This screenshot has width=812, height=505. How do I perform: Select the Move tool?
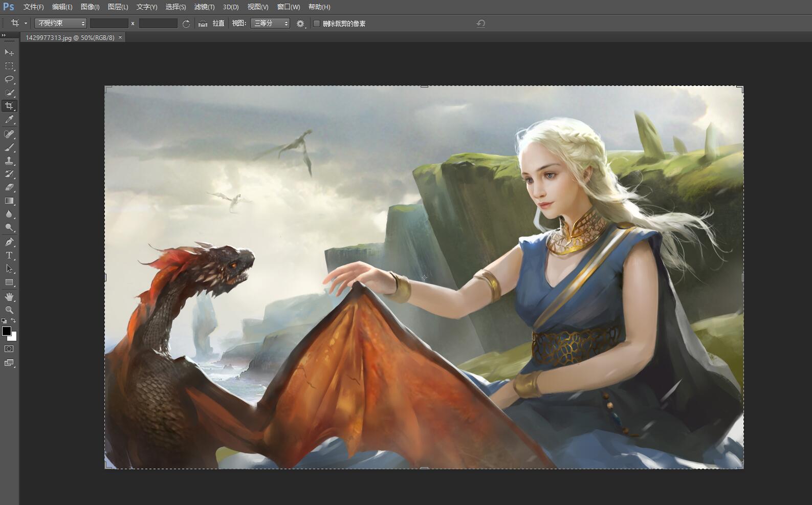coord(9,53)
